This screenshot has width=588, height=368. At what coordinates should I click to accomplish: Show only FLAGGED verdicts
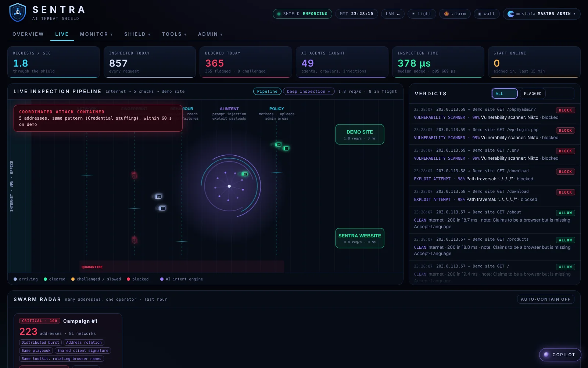pos(533,93)
